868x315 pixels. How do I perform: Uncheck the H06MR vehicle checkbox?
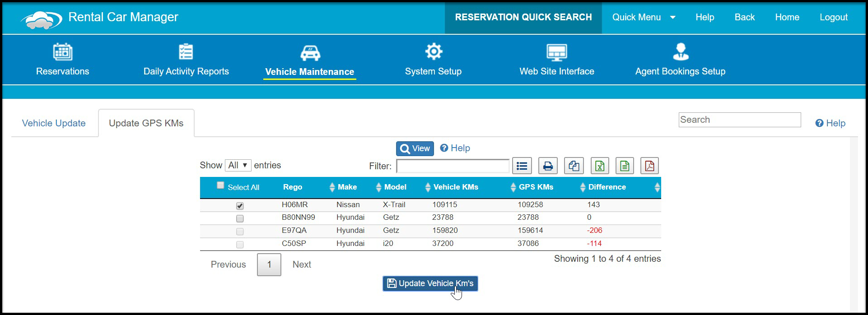(240, 206)
